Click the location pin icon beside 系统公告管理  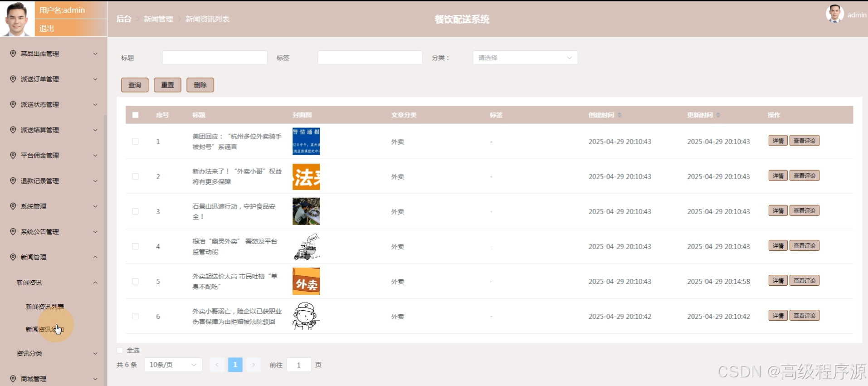[13, 231]
